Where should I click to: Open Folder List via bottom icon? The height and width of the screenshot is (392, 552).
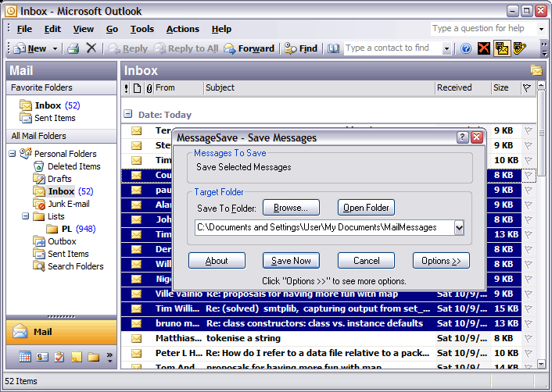(94, 357)
